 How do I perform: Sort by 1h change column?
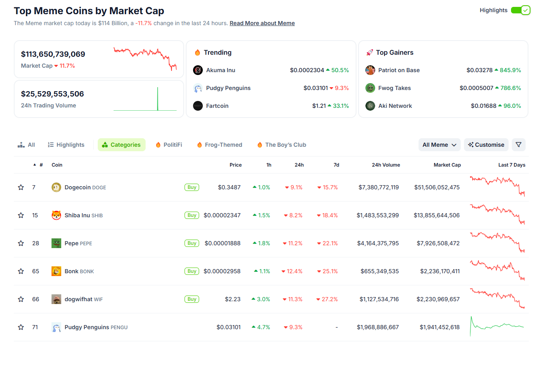[269, 165]
